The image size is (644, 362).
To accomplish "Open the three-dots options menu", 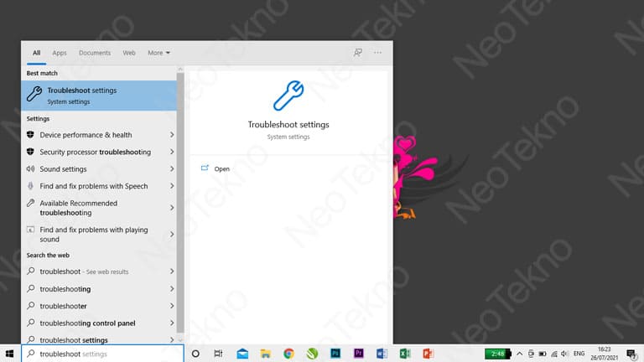I will click(378, 53).
